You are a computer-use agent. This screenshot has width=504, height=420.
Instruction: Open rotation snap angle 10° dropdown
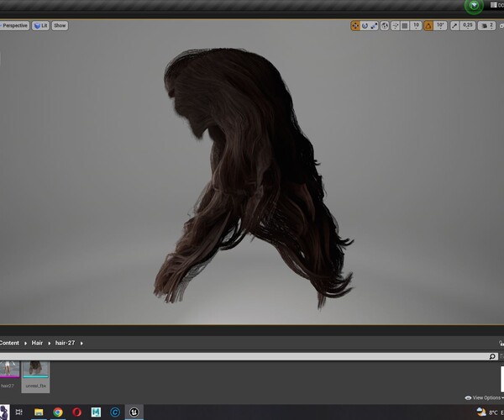point(440,26)
